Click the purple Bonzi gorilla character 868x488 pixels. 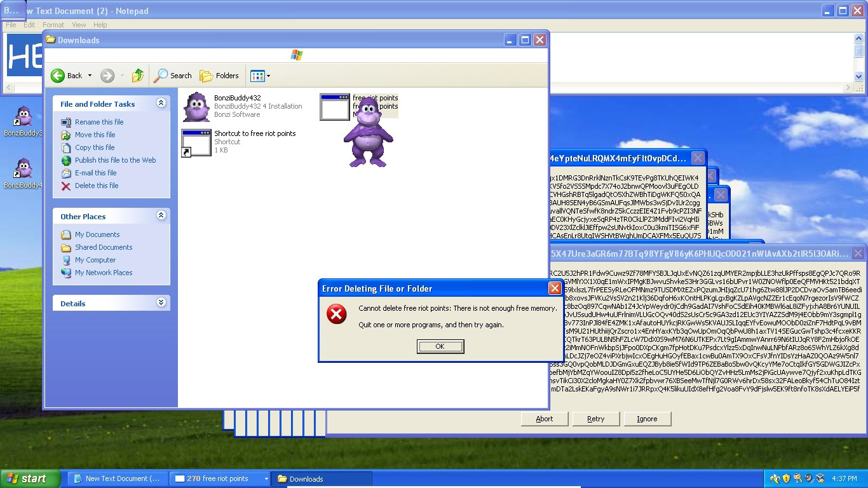coord(369,133)
